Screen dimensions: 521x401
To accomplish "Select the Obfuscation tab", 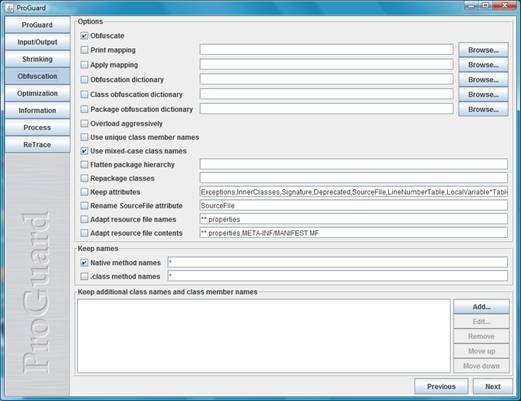I will [x=37, y=76].
